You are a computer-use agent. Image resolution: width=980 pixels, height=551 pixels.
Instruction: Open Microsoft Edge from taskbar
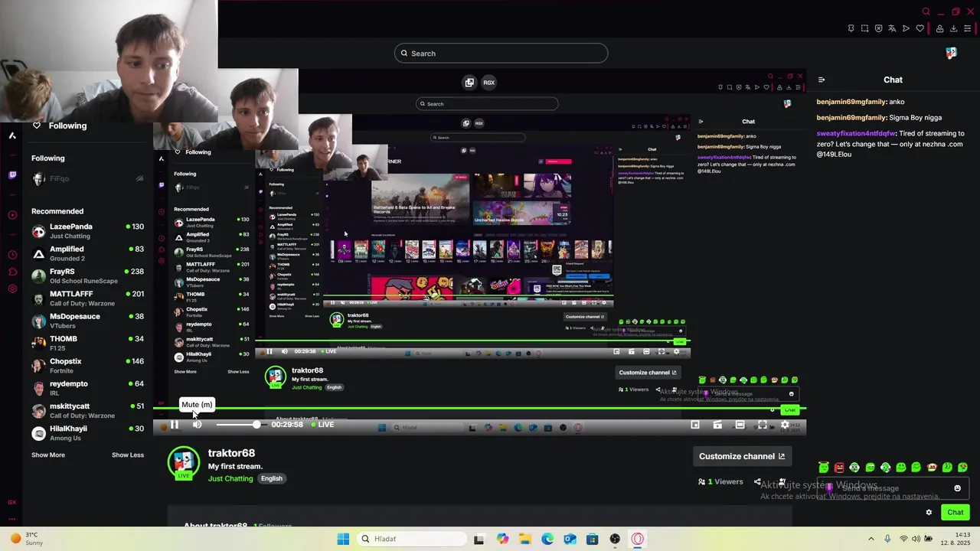coord(547,539)
